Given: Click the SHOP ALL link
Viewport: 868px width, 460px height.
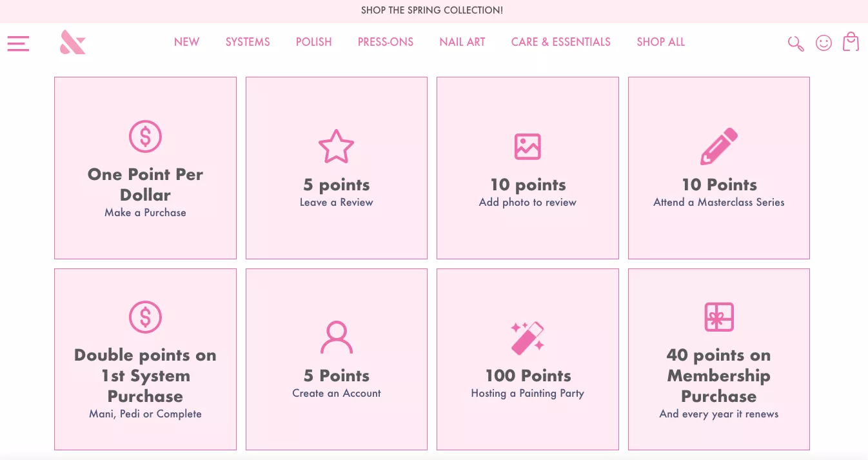Looking at the screenshot, I should click(660, 42).
